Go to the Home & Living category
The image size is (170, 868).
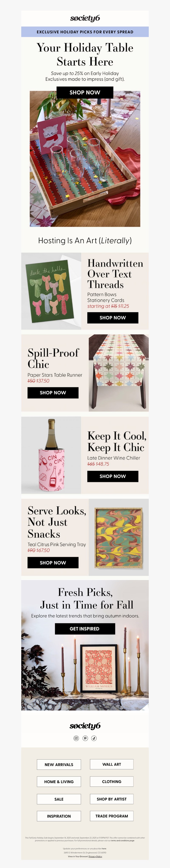point(59,781)
